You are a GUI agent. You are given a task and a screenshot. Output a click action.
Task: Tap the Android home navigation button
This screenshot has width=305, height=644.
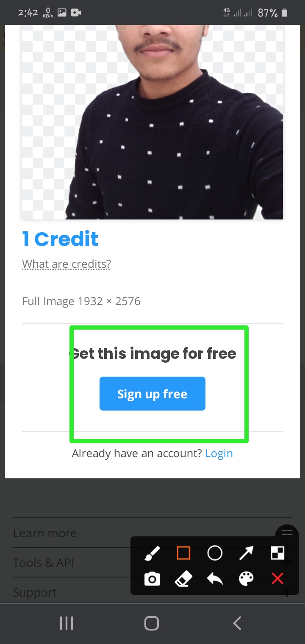point(152,623)
